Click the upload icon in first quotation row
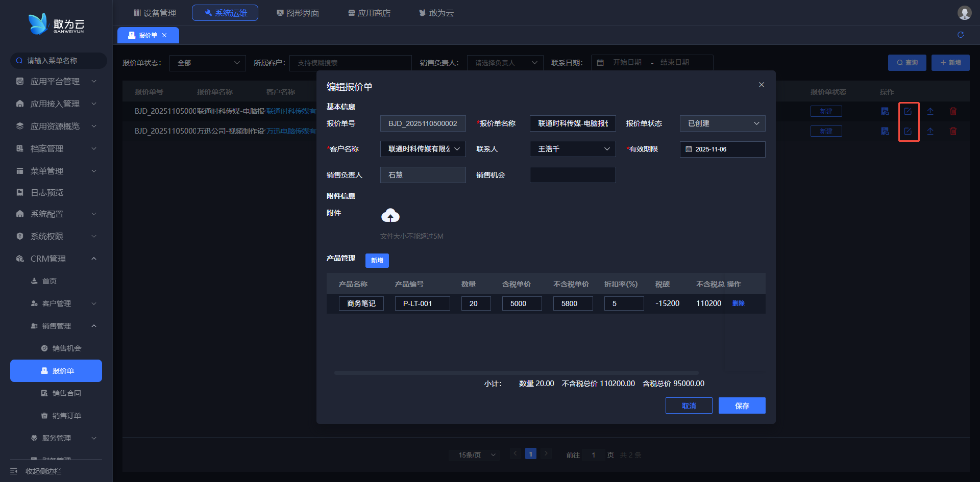The height and width of the screenshot is (482, 980). [x=930, y=111]
